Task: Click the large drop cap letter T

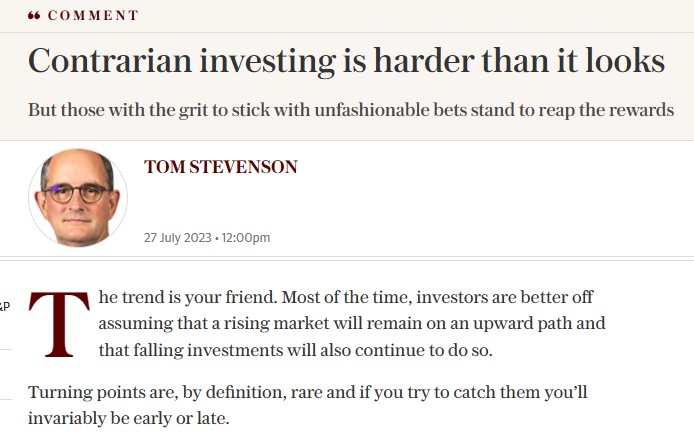Action: point(59,324)
